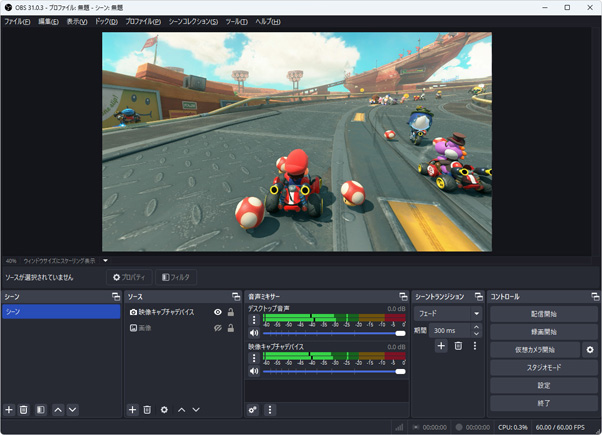Screen dimensions: 602x435
Task: Select the 映像キャプチャデバイス source row
Action: (183, 312)
